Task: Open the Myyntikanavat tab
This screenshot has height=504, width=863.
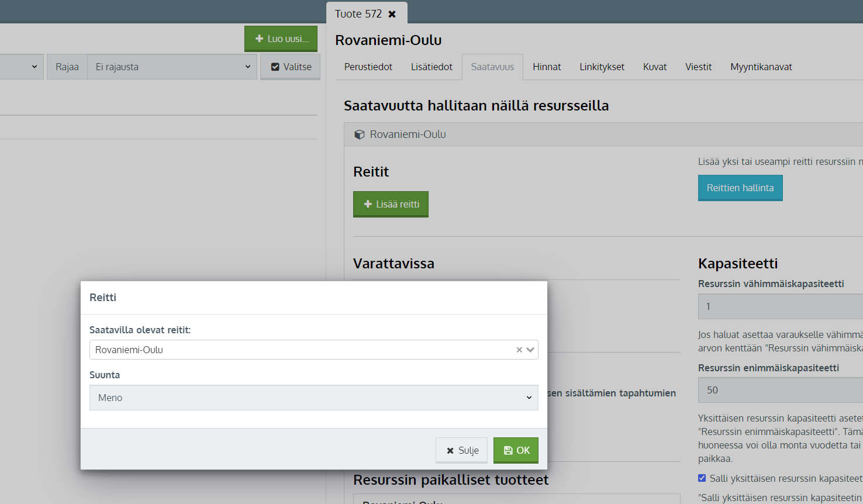Action: (761, 67)
